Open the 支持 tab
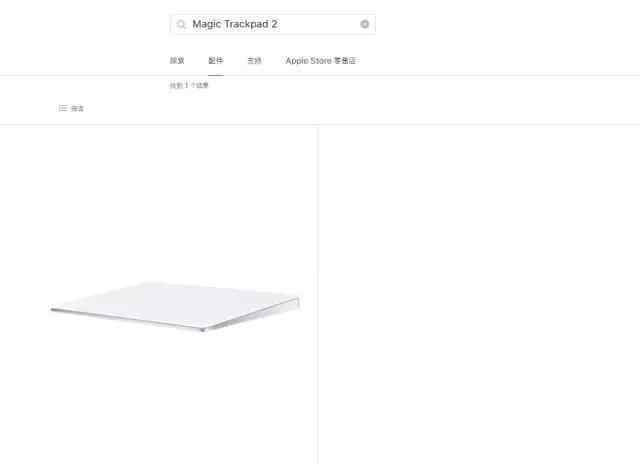Screen dimensions: 640x464 point(254,61)
